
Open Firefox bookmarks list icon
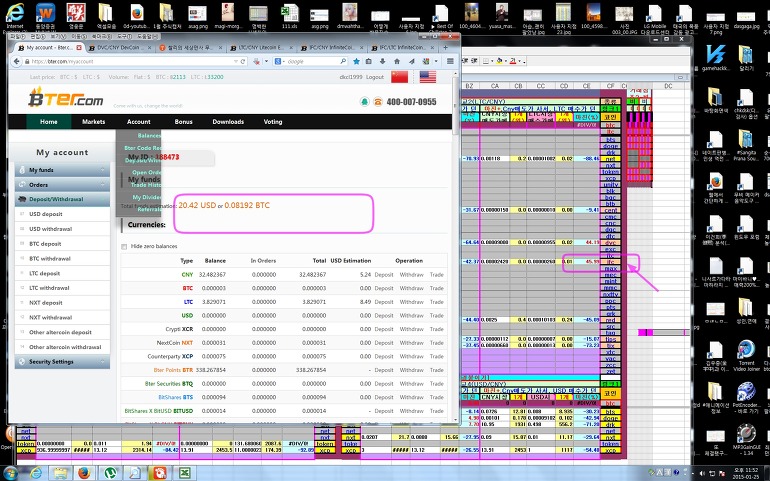369,61
